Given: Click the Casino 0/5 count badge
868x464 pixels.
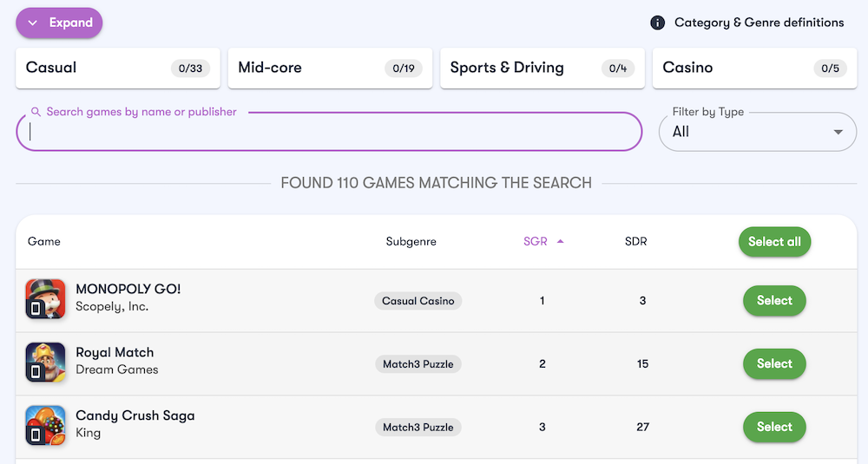Looking at the screenshot, I should click(x=831, y=69).
